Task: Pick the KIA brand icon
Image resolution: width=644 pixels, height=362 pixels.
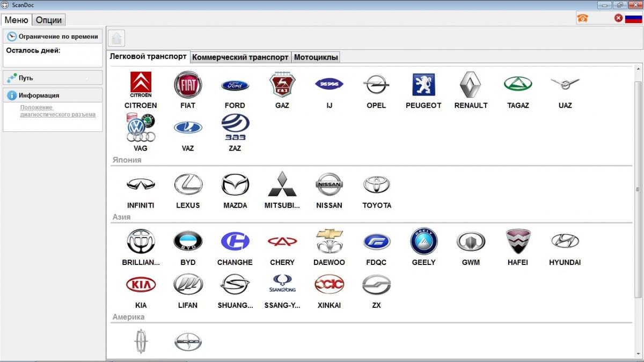Action: (x=141, y=284)
